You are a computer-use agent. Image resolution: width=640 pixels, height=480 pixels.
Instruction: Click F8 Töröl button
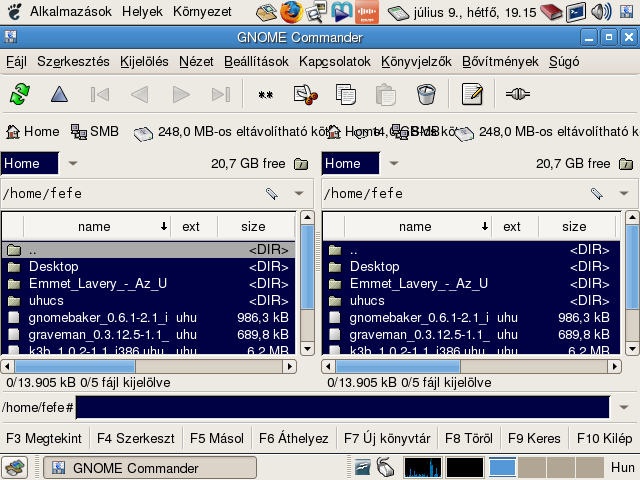(x=469, y=438)
